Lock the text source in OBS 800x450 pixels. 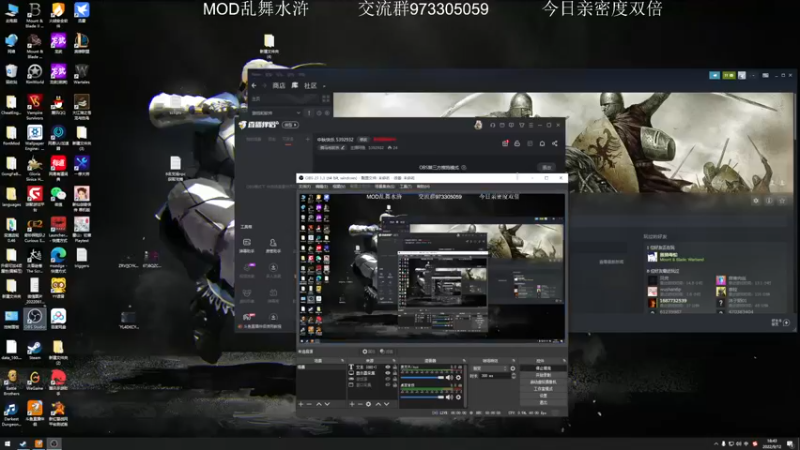coord(394,367)
